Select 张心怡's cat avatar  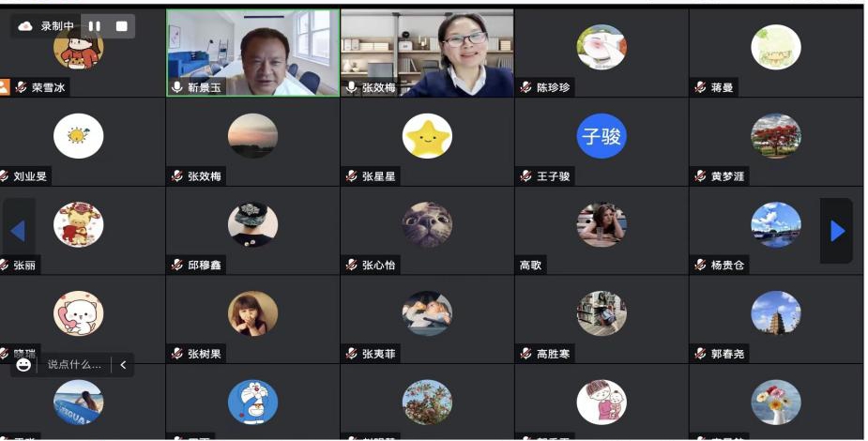coord(427,224)
